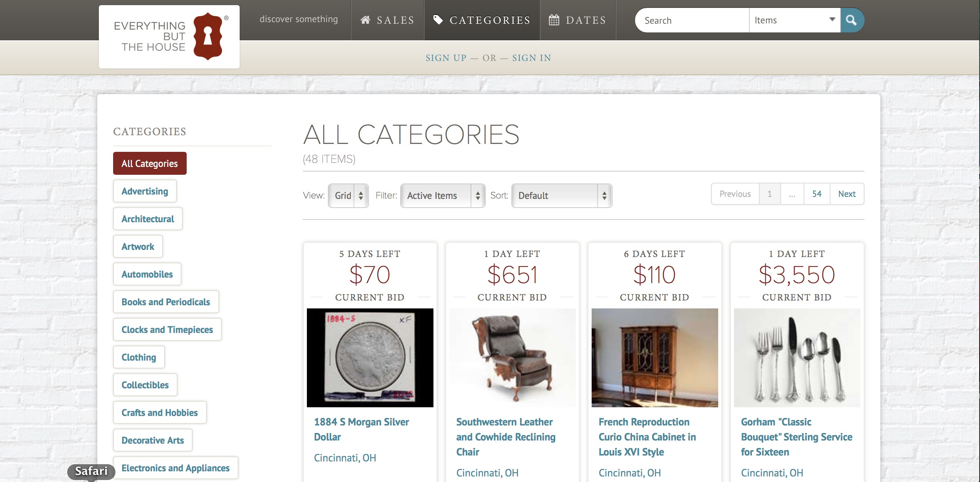Viewport: 980px width, 482px height.
Task: Open the Gorham Sterling Service listing
Action: pos(796,437)
